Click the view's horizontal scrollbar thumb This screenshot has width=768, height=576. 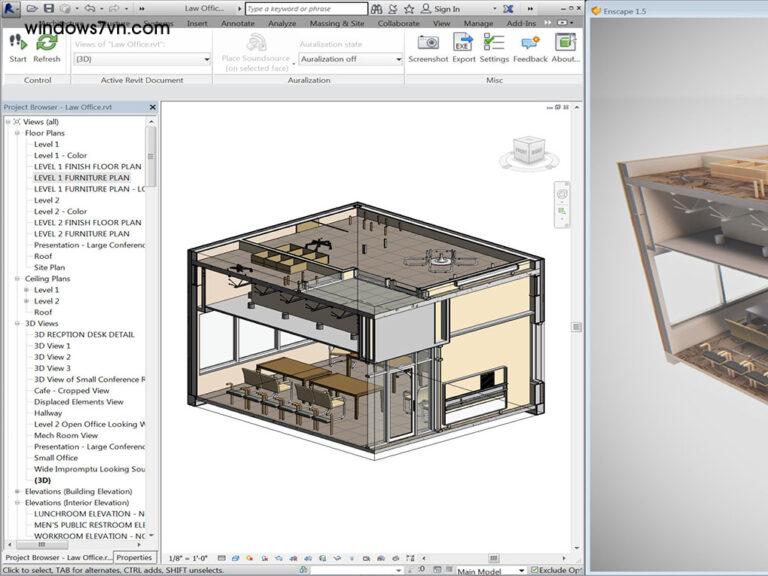(494, 558)
